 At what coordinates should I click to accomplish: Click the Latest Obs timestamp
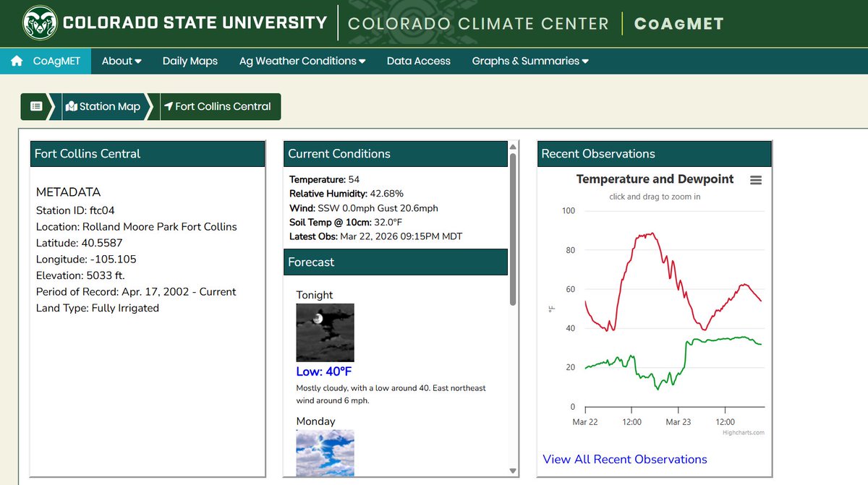(x=375, y=236)
